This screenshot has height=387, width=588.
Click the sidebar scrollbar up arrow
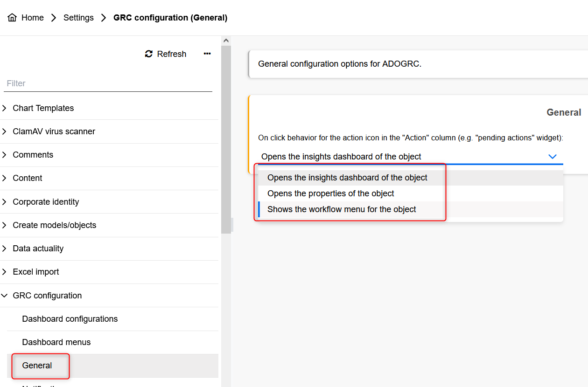pyautogui.click(x=226, y=41)
